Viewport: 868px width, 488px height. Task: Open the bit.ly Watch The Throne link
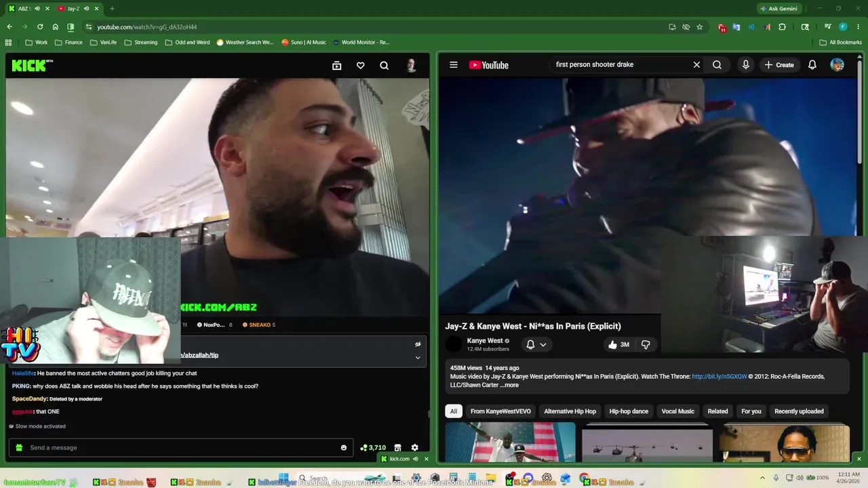click(719, 376)
